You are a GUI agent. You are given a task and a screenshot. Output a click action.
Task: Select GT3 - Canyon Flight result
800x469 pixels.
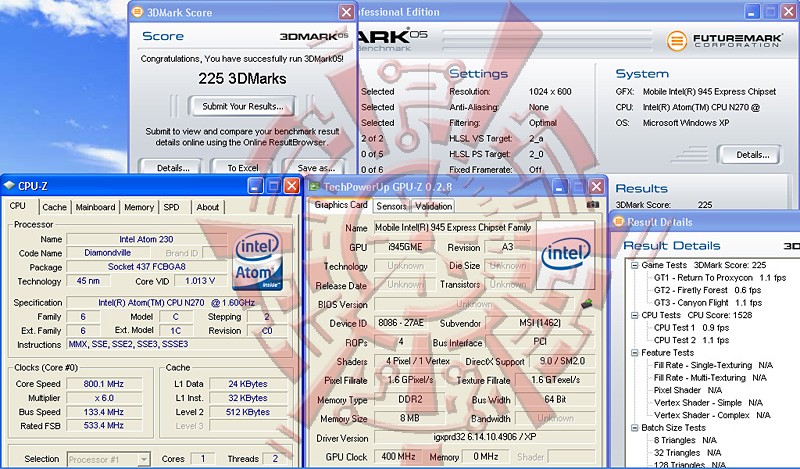(x=708, y=303)
